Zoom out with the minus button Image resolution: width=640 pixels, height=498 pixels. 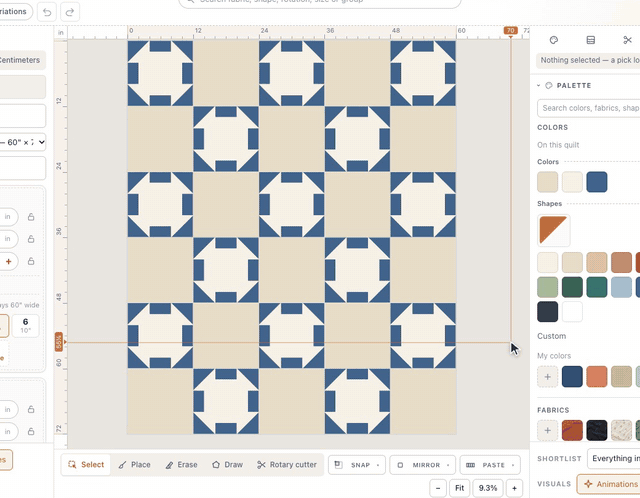438,488
